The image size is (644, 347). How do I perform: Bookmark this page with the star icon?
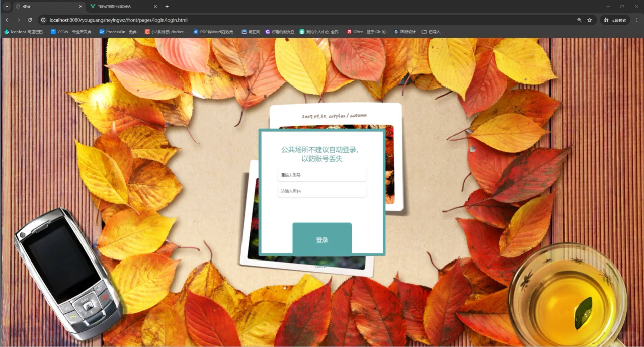click(590, 20)
